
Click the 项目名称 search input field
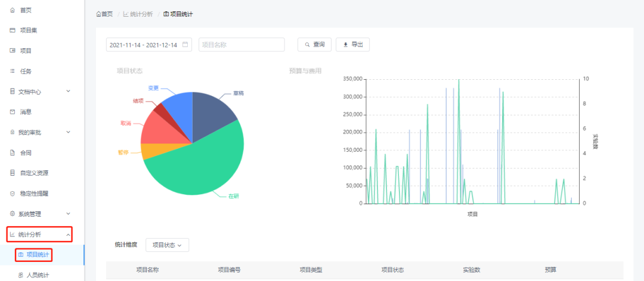(241, 45)
